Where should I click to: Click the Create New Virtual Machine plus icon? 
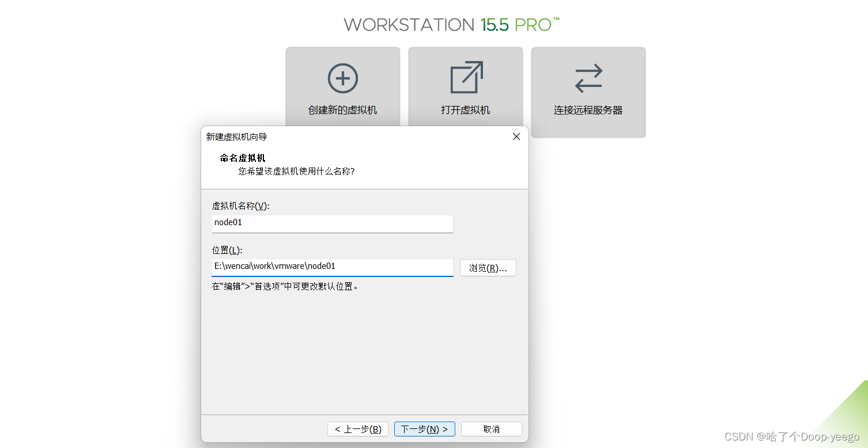(x=343, y=78)
